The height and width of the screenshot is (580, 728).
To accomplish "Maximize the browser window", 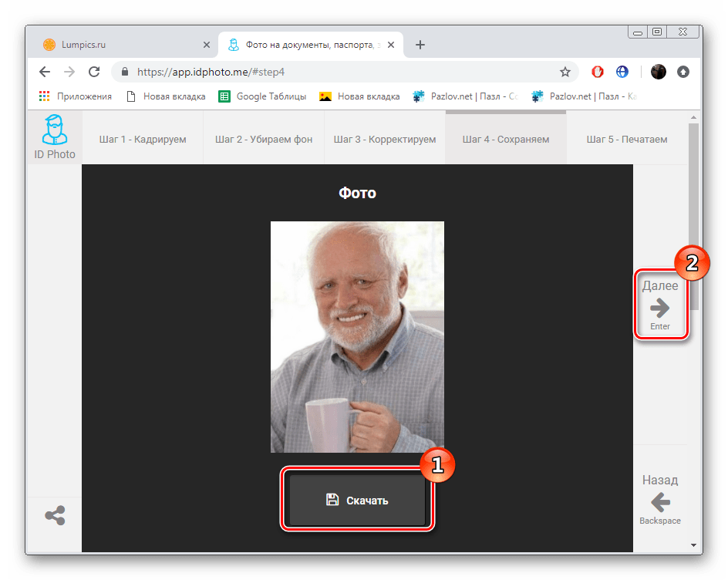I will pos(657,32).
